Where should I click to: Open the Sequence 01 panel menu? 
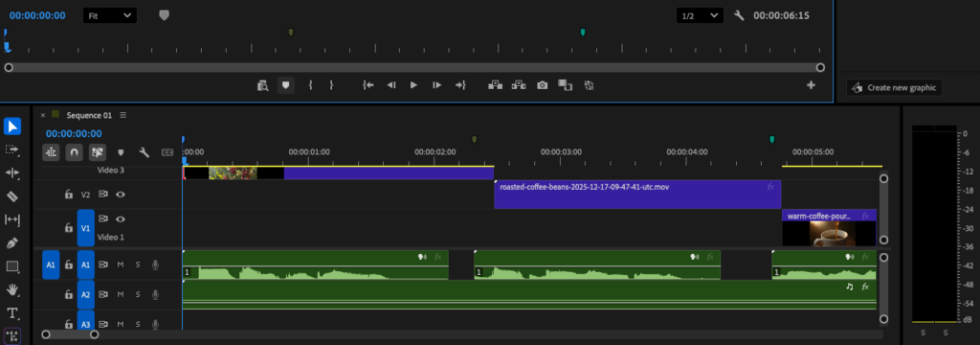pos(123,115)
